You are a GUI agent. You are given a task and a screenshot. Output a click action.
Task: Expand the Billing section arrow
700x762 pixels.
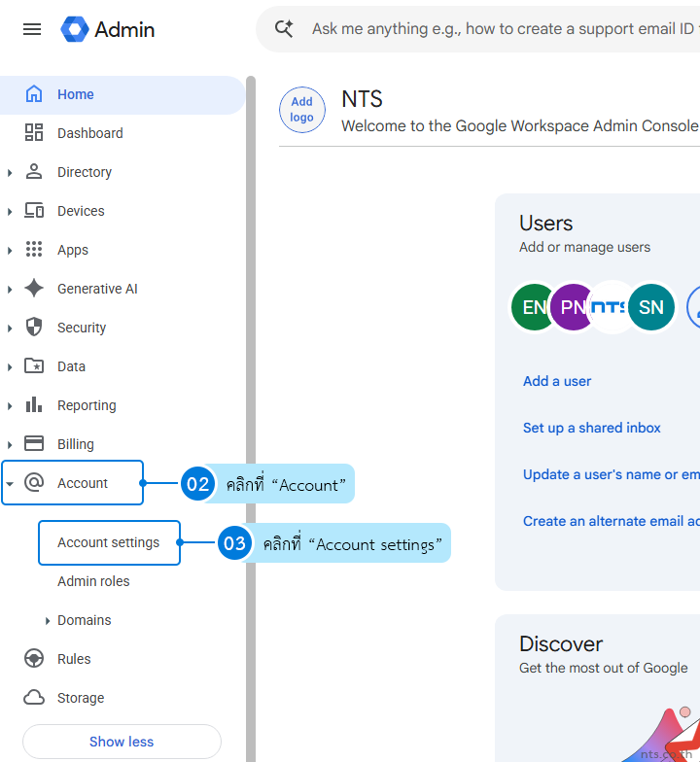click(10, 445)
